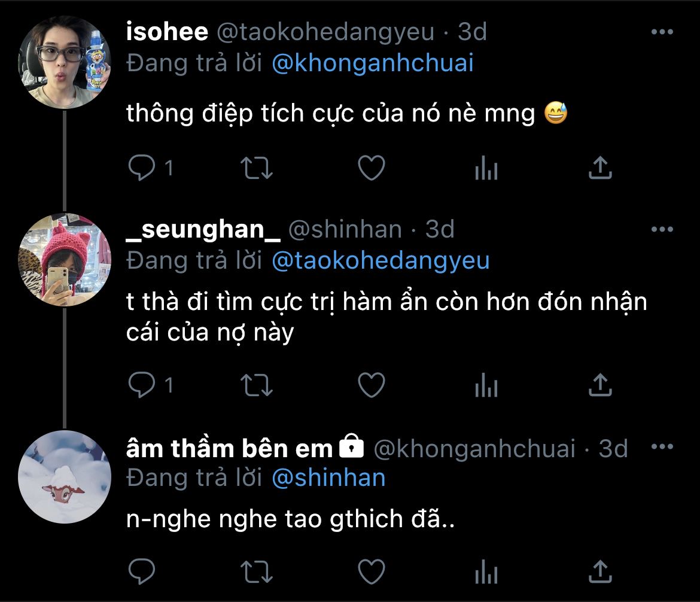Open _seunghan_'s profile avatar
Screen dimensions: 700x602
[63, 259]
